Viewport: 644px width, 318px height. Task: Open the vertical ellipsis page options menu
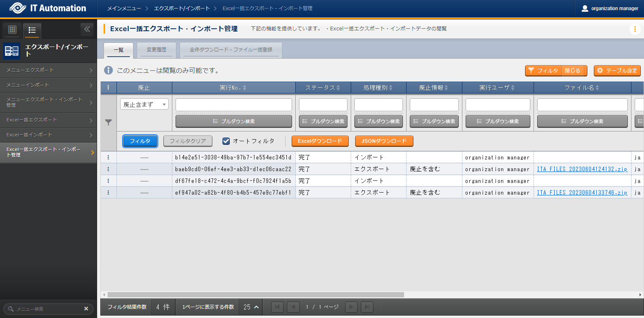tap(635, 29)
